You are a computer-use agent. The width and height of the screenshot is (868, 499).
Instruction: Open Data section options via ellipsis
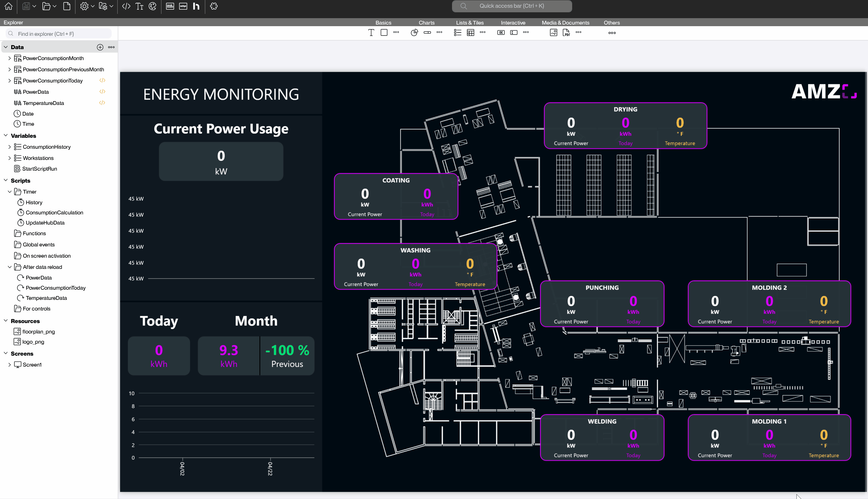(x=111, y=47)
